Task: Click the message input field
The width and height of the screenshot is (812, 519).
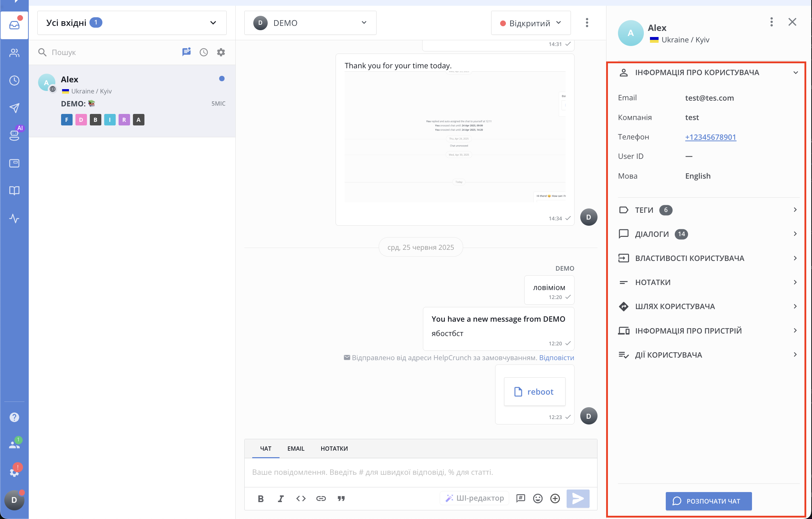Action: pyautogui.click(x=420, y=472)
